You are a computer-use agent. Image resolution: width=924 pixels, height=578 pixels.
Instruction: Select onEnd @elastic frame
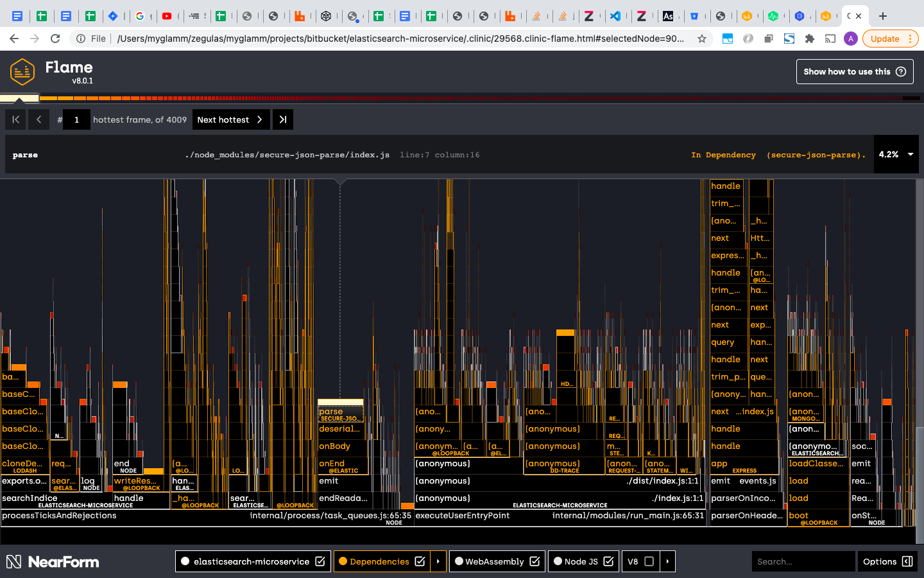click(343, 466)
